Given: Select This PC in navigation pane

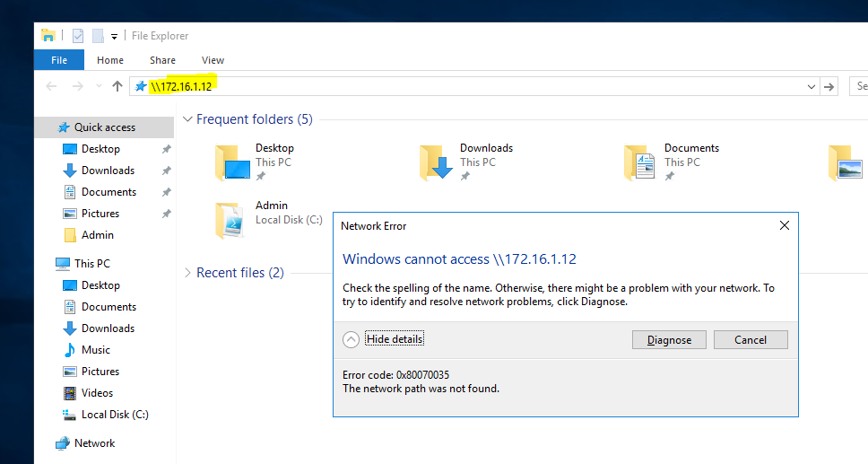Looking at the screenshot, I should (x=91, y=263).
